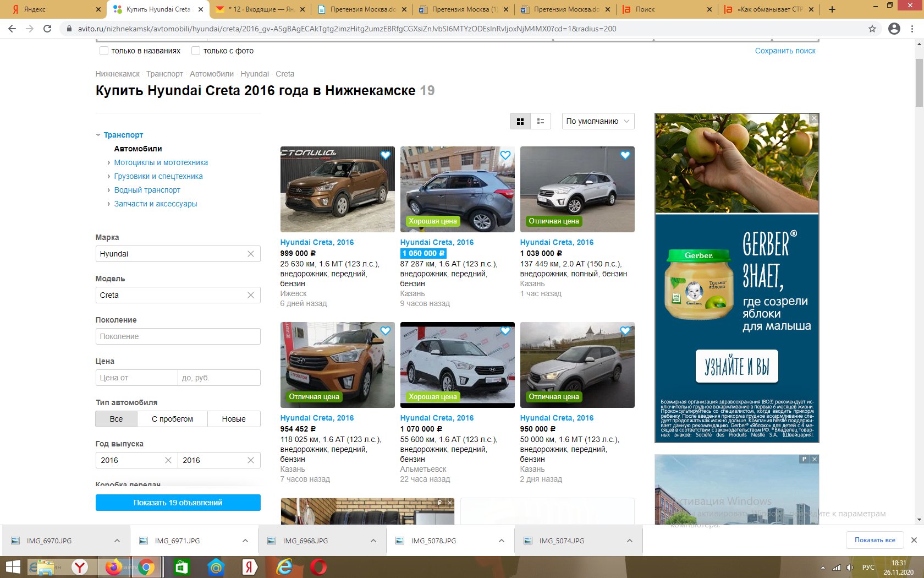Open the Chrome profile avatar menu

(894, 29)
